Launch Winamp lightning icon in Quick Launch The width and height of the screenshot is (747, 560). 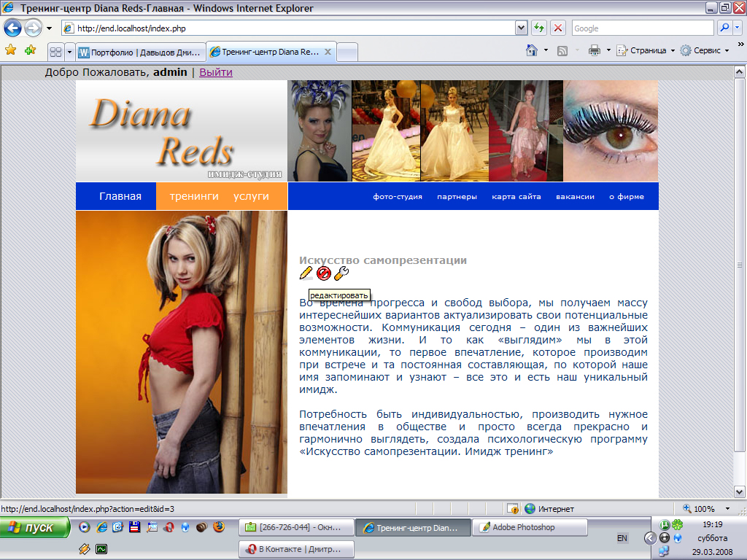(x=85, y=549)
